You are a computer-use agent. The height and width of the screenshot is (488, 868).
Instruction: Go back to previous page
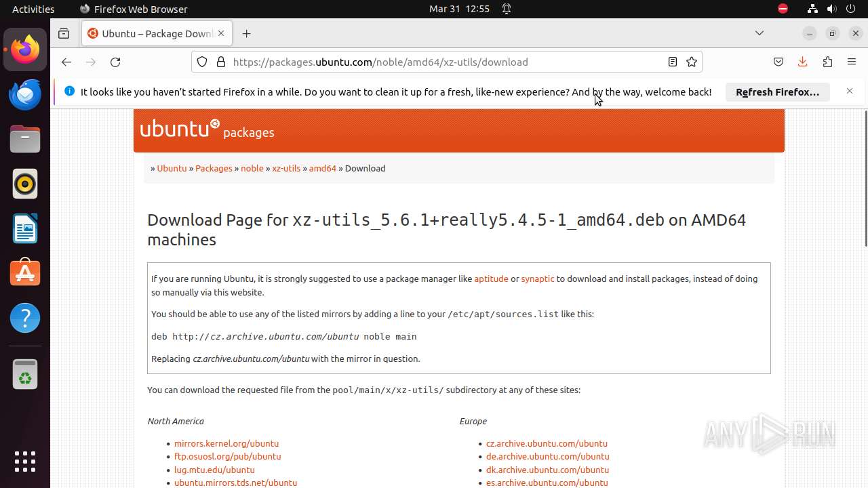[x=66, y=62]
